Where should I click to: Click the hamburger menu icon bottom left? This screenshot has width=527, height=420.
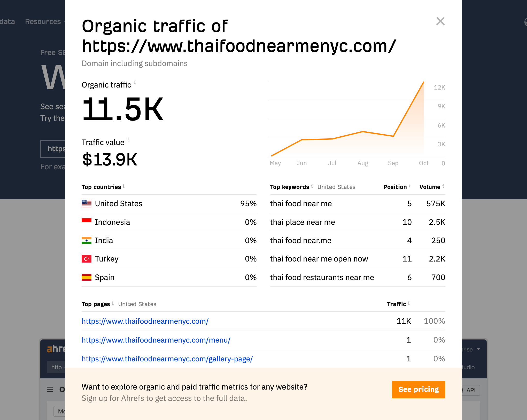[50, 389]
